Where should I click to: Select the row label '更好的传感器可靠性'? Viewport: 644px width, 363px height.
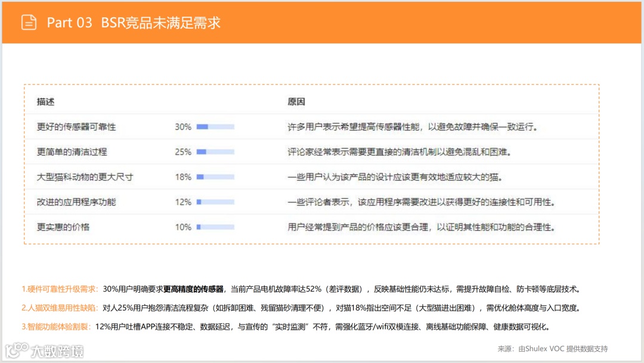pos(76,127)
